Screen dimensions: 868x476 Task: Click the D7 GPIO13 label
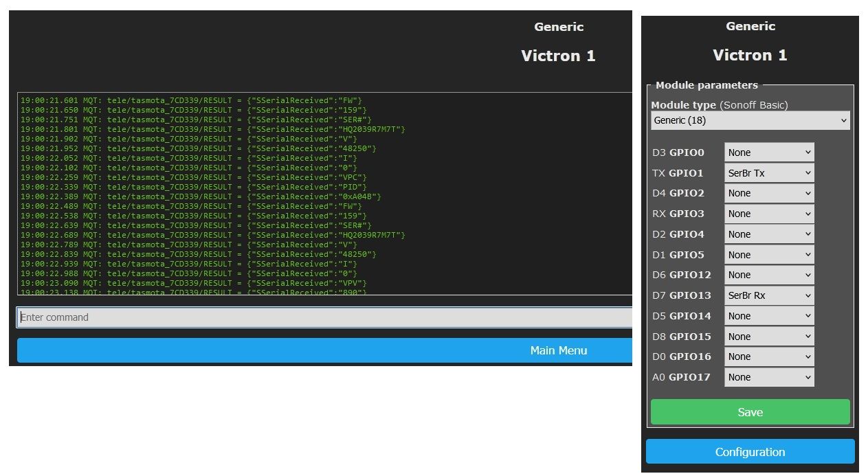(x=682, y=295)
